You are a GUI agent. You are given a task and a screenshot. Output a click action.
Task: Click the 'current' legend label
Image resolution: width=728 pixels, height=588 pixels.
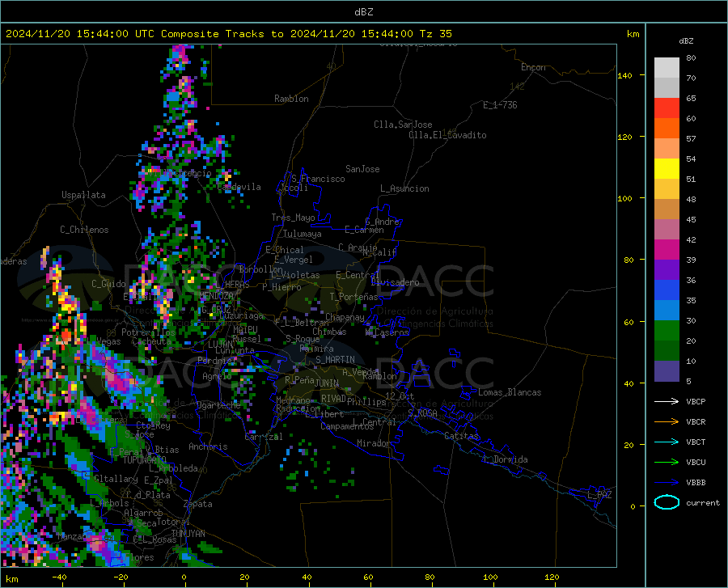coord(703,502)
